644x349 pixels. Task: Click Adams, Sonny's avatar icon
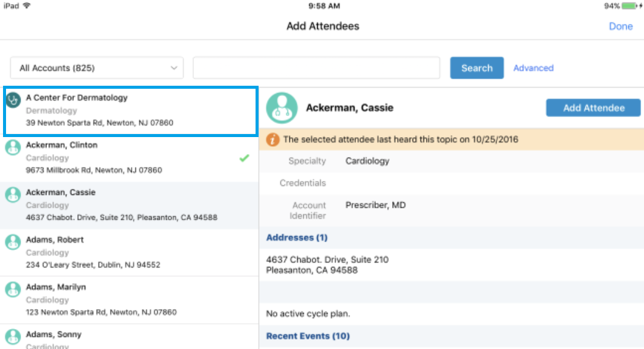click(x=13, y=336)
